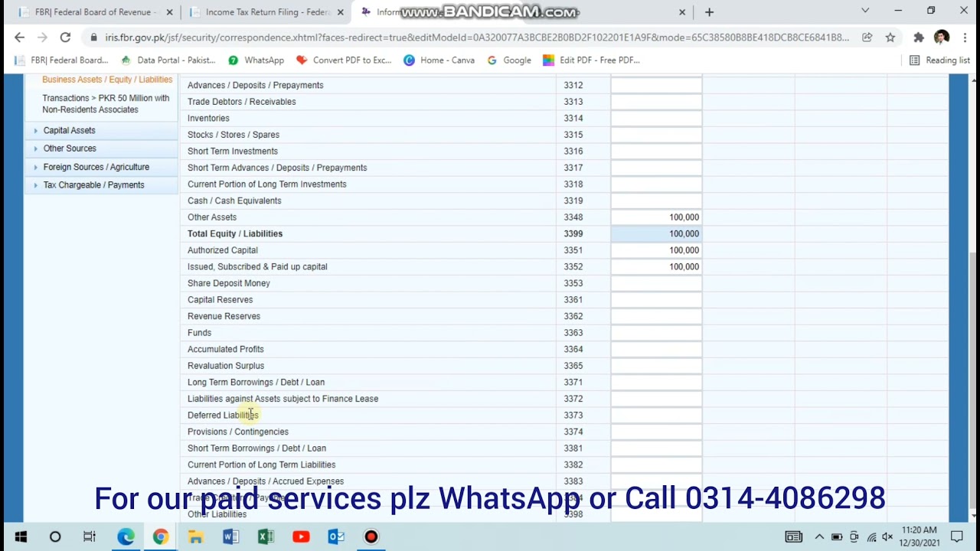Open FBR Federal Board bookmark
980x551 pixels.
coord(63,60)
